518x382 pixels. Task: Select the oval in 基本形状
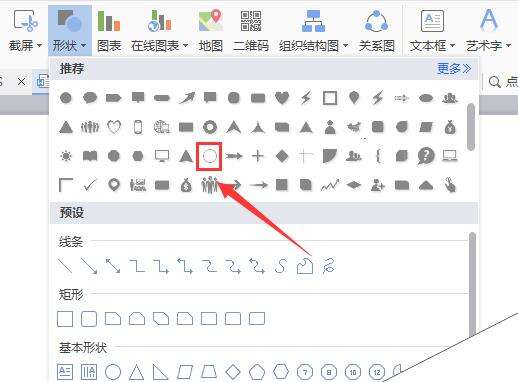coord(113,372)
